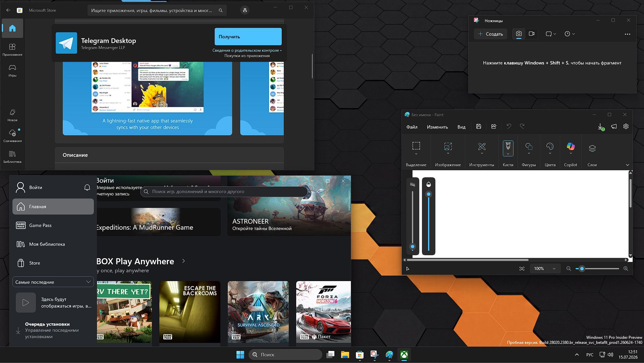Expand XBOX Play Anywhere section arrow
The image size is (644, 363).
pos(183,261)
